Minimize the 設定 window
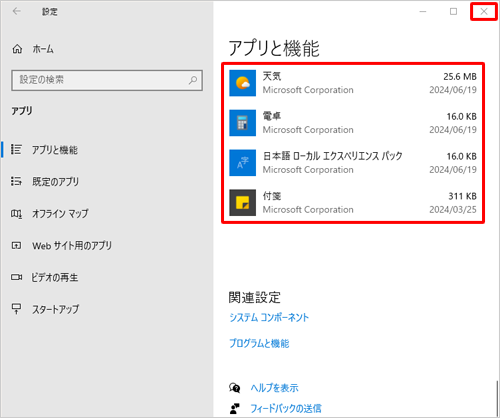This screenshot has width=500, height=418. pyautogui.click(x=423, y=11)
